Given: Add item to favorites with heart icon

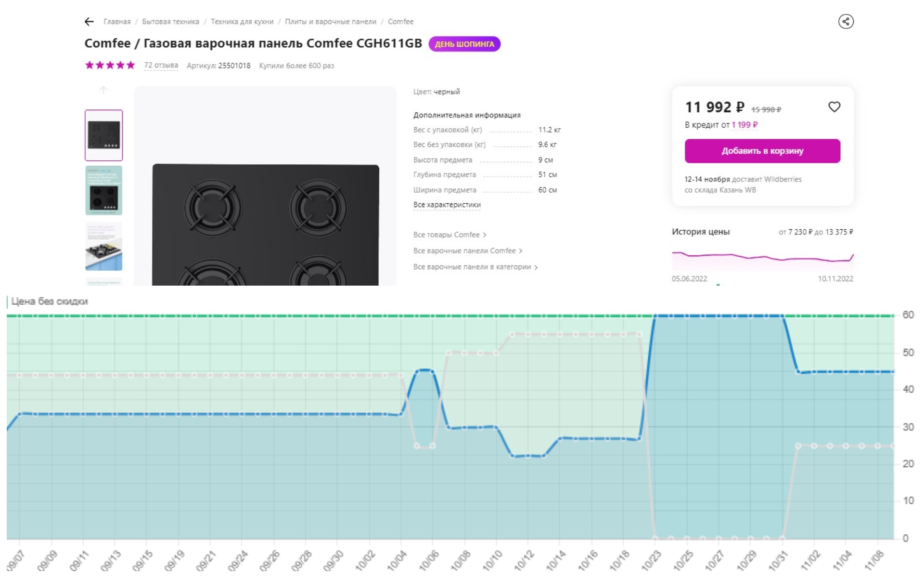Looking at the screenshot, I should pyautogui.click(x=834, y=107).
